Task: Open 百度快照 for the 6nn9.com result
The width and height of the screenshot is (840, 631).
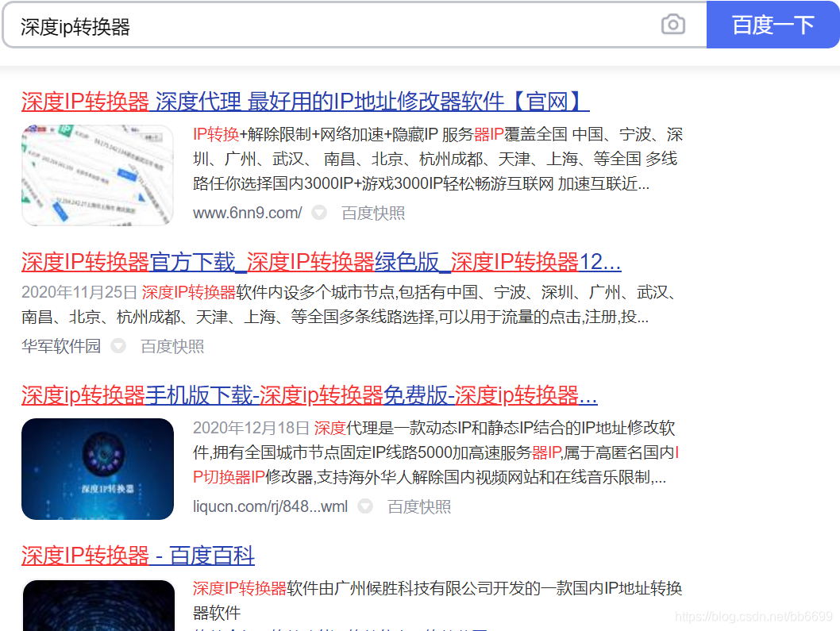Action: tap(373, 214)
